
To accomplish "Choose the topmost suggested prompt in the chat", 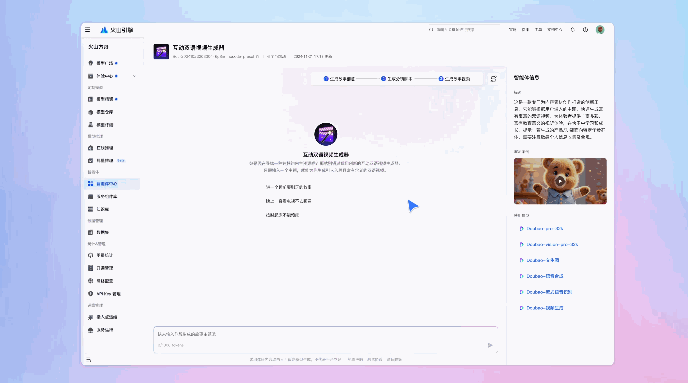I will point(288,187).
